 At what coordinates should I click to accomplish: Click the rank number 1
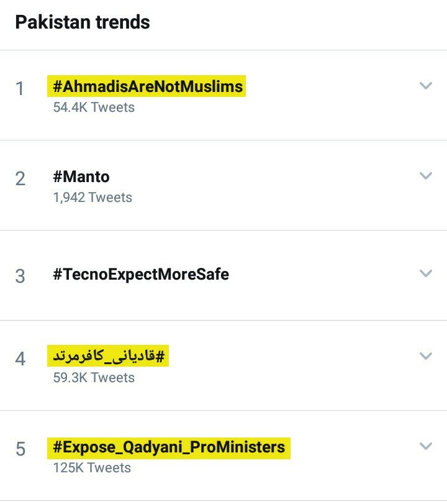pos(20,89)
